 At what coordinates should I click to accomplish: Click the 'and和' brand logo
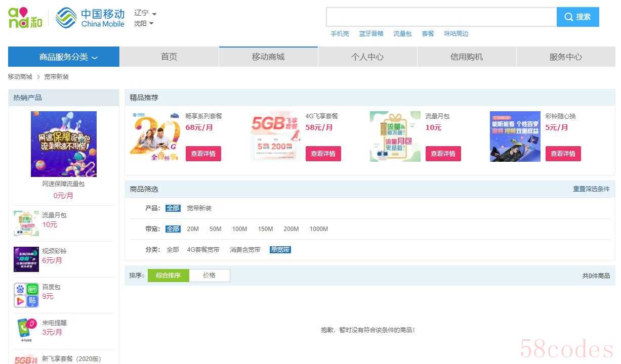tap(25, 18)
